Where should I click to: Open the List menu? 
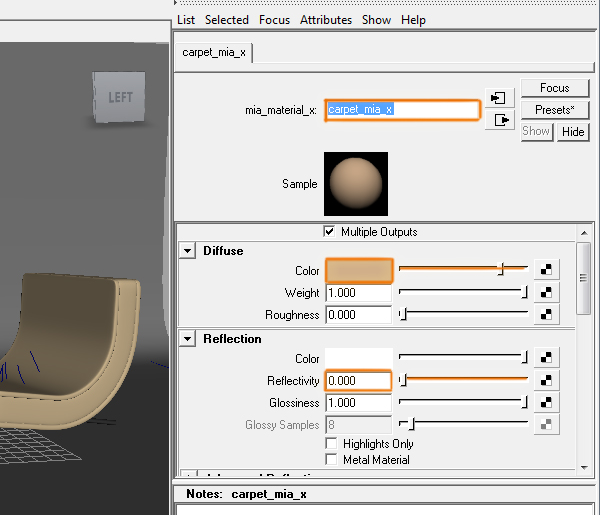point(186,20)
